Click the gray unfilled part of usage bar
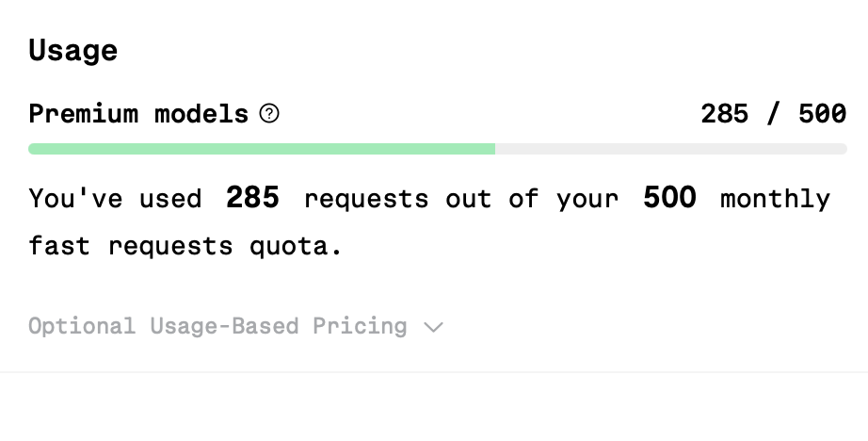This screenshot has height=441, width=868. coord(671,149)
